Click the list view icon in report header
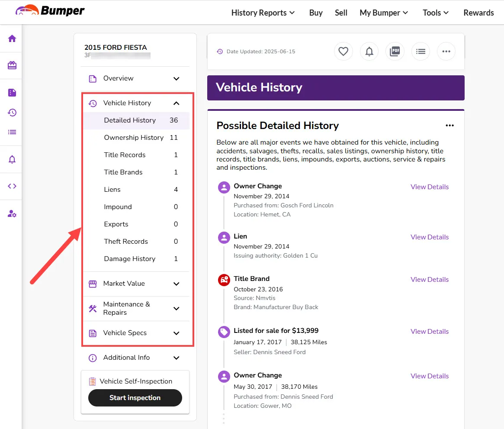Viewport: 504px width, 429px height. coord(421,52)
